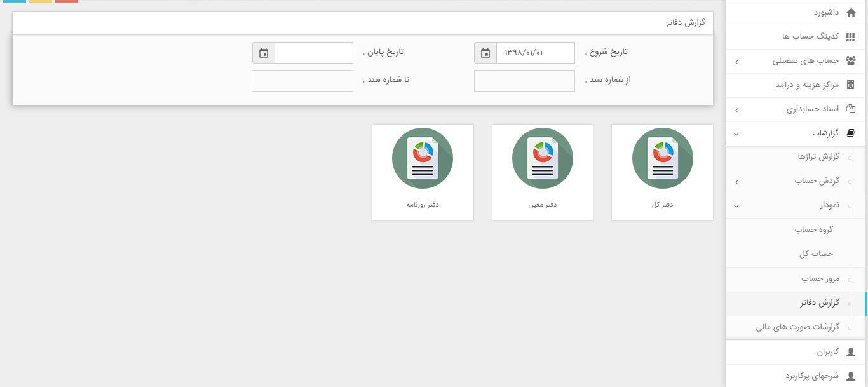Click the داشبورد home icon
The image size is (868, 387).
click(x=851, y=13)
